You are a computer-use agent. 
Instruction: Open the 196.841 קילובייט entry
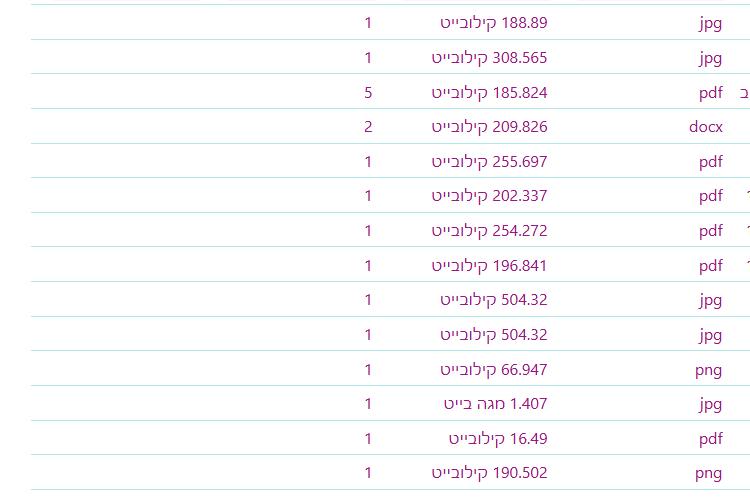coord(489,266)
